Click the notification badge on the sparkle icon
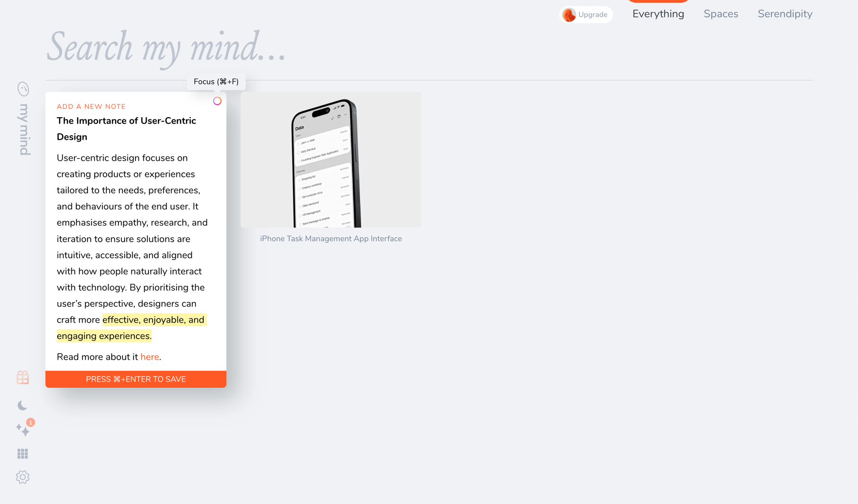858x504 pixels. coord(30,422)
